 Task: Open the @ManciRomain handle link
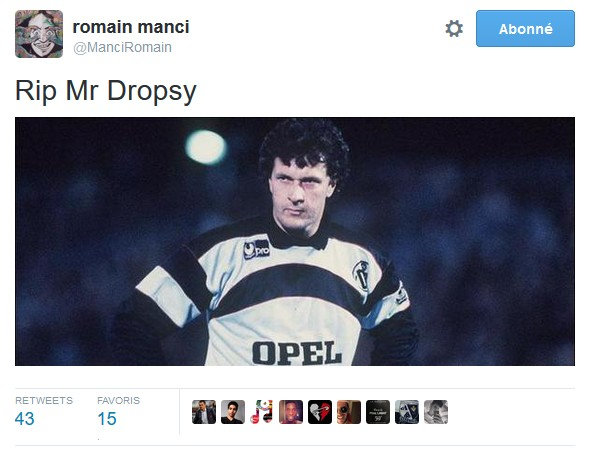[x=122, y=47]
